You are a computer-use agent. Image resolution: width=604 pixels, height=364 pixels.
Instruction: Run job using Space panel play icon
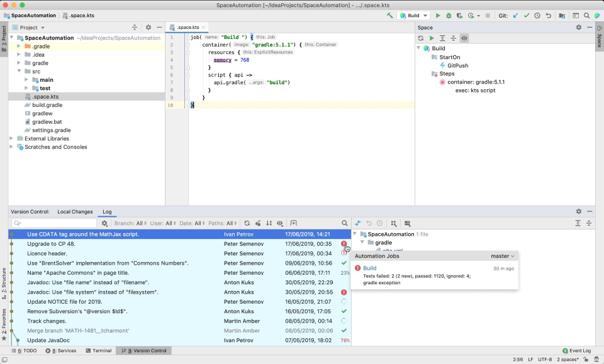[432, 38]
